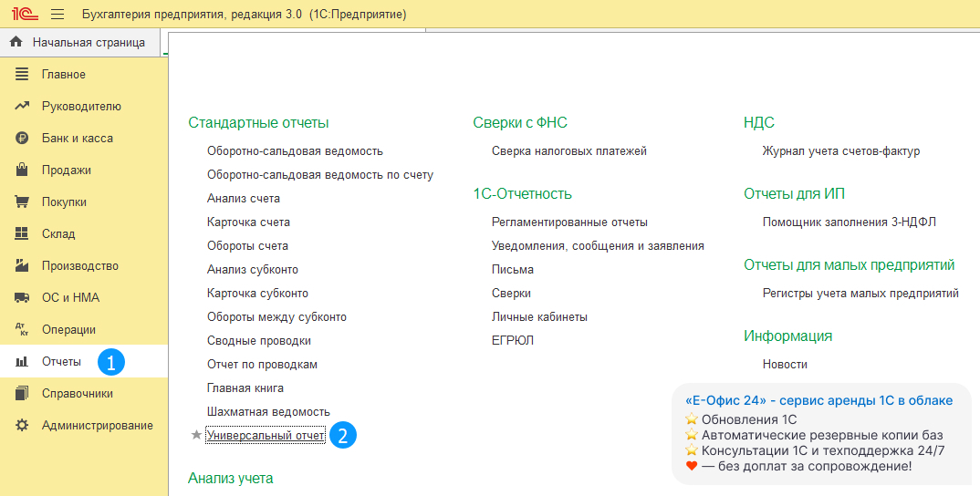The width and height of the screenshot is (980, 496).
Task: Click the 1C logo icon
Action: tap(25, 14)
